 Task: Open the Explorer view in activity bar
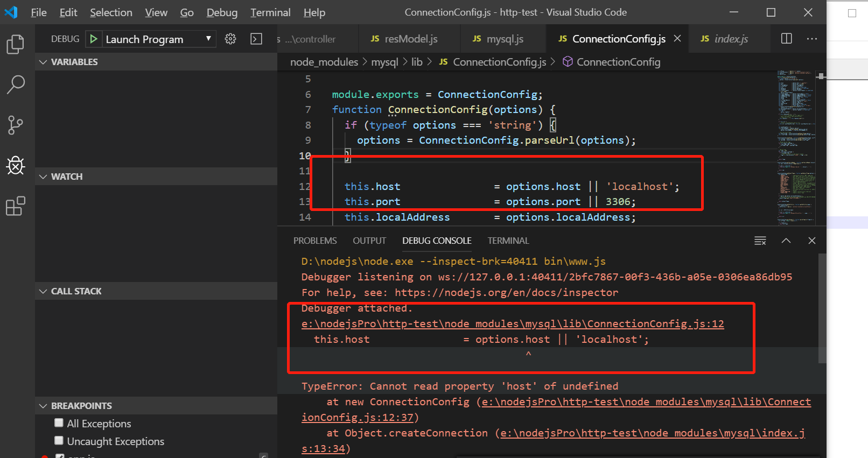tap(15, 44)
